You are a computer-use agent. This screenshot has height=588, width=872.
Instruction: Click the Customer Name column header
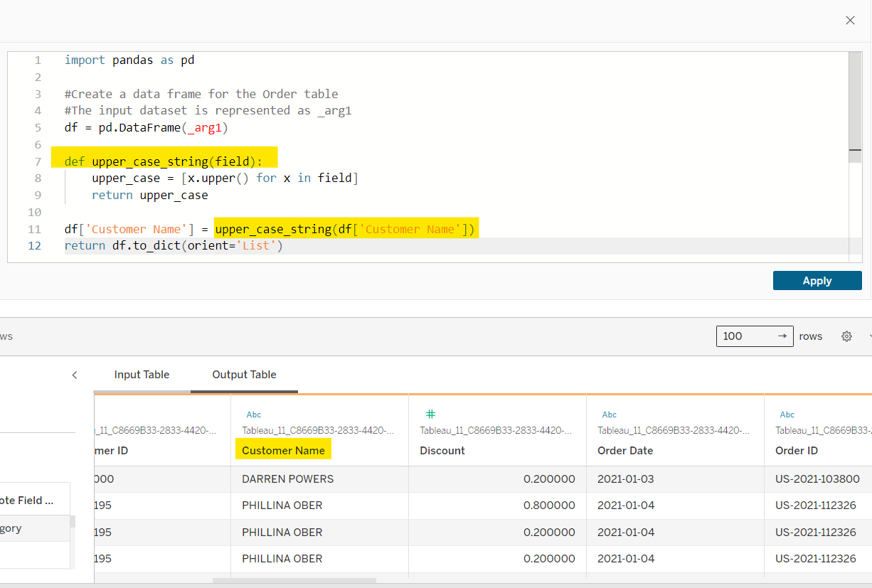283,450
